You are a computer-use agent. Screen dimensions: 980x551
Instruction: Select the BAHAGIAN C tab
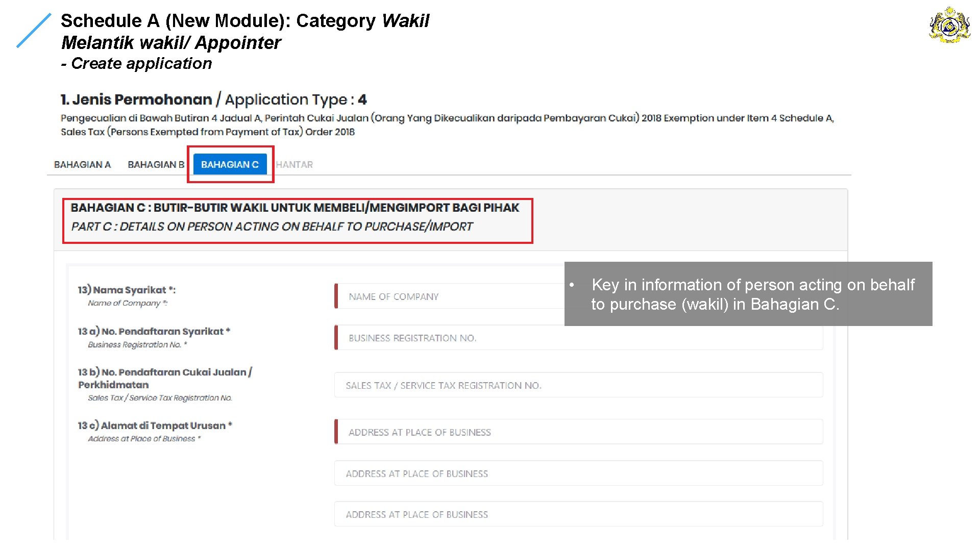click(230, 165)
